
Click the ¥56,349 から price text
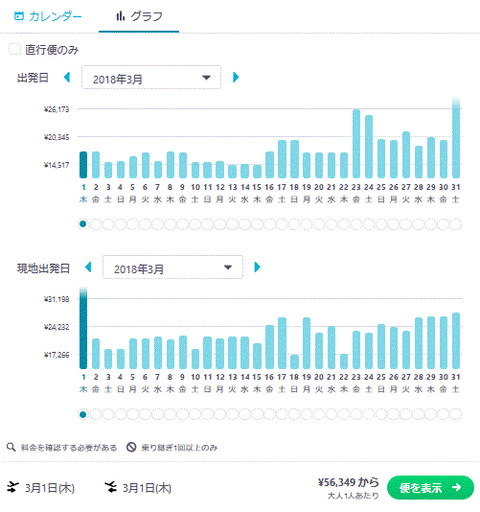pyautogui.click(x=348, y=482)
